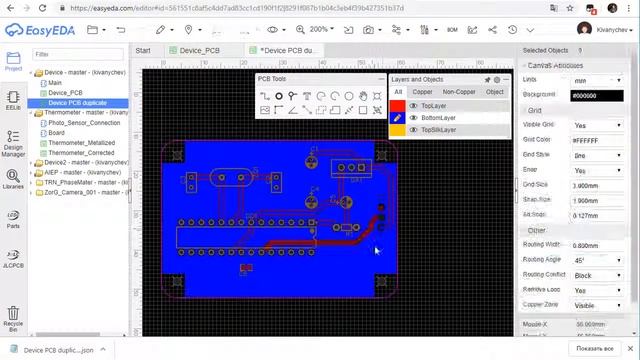Click the Undo arrow in top toolbar
Image resolution: width=640 pixels, height=360 pixels.
click(x=121, y=30)
